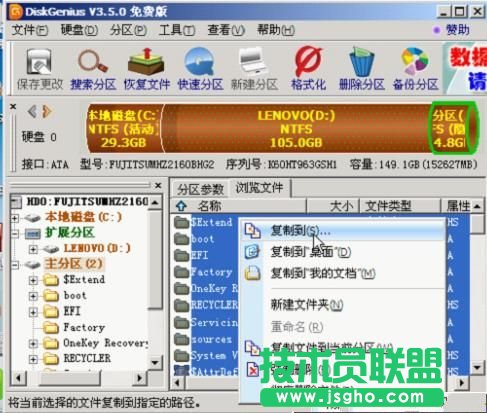Click tree panel horizontal scrollbar left arrow
This screenshot has width=487, height=413.
(x=18, y=378)
